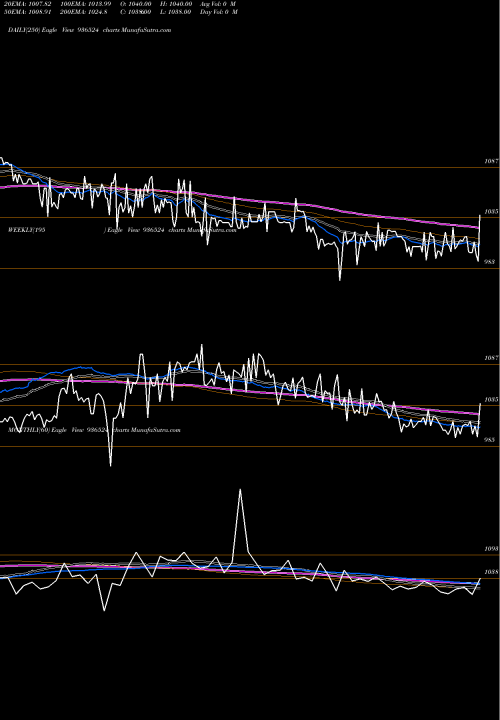Screen dimensions: 500x720
Task: Click the WEEKLY Eagle View chart title
Action: 122,230
